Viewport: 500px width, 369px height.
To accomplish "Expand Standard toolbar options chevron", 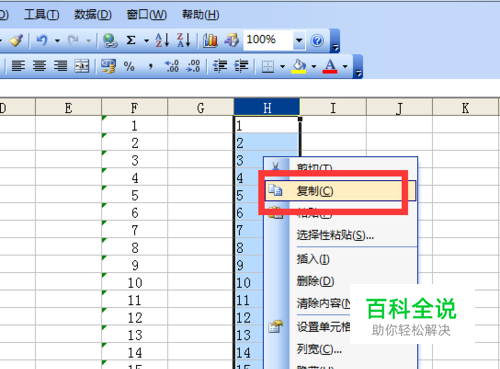I will click(335, 41).
